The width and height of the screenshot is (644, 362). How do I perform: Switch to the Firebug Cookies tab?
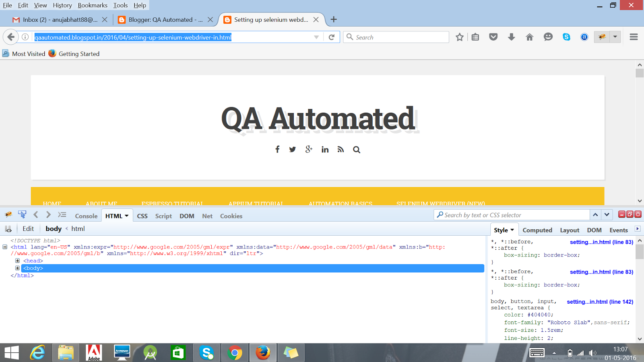(x=231, y=216)
